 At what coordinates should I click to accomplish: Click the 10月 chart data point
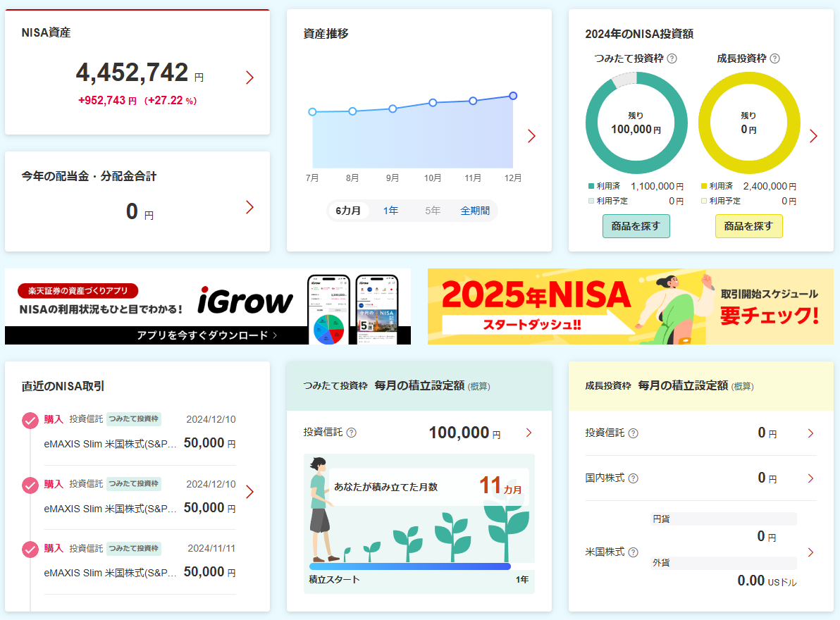tap(433, 102)
